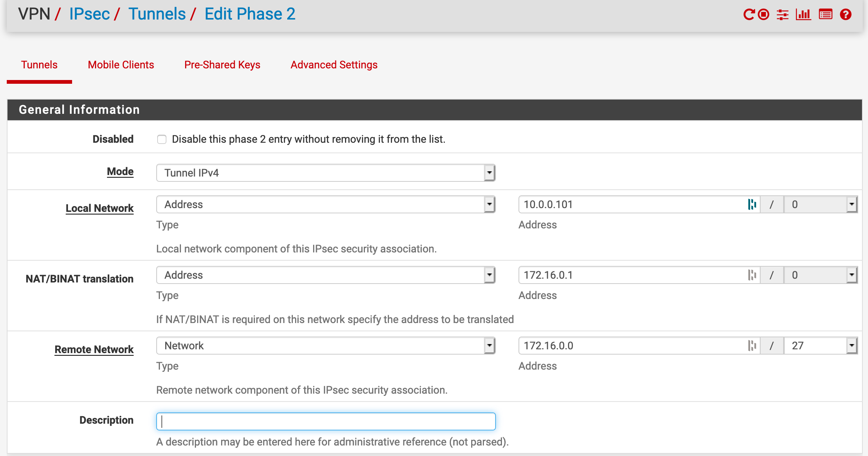Open the related log entries icon
Screen dimensions: 868x456
coord(826,15)
